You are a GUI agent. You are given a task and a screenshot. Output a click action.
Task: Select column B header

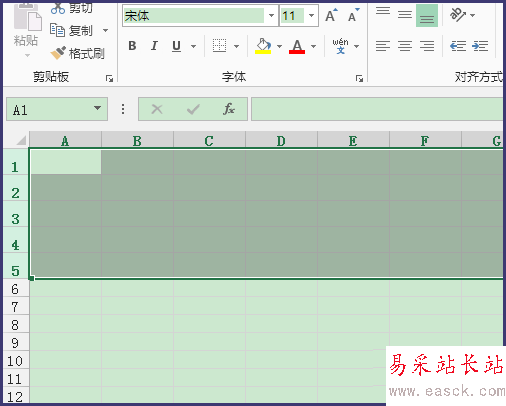pyautogui.click(x=137, y=140)
